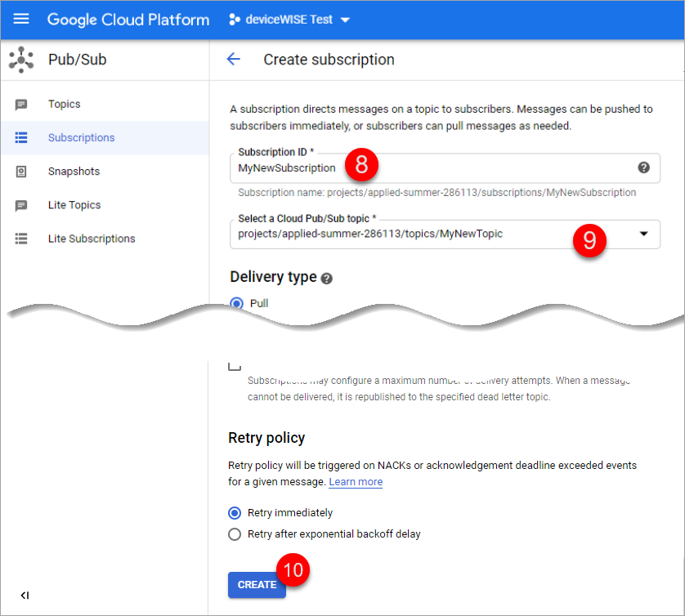Collapse the sidebar navigation panel

[x=25, y=595]
